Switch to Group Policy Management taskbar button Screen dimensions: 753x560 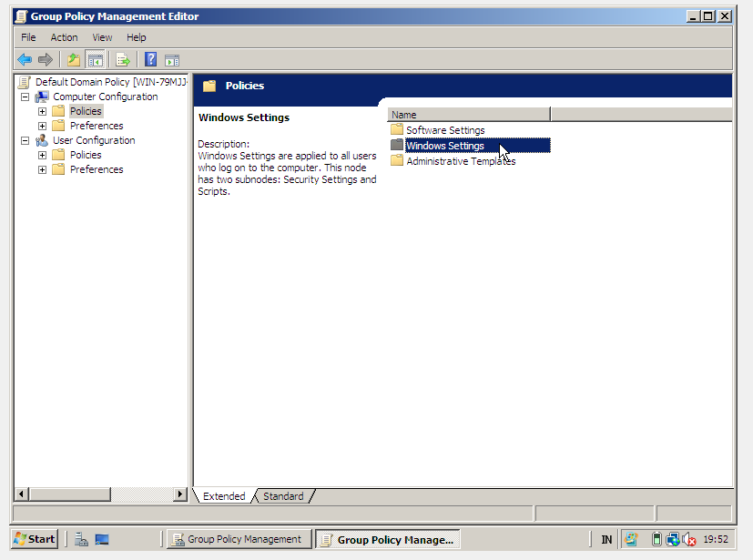(x=239, y=539)
